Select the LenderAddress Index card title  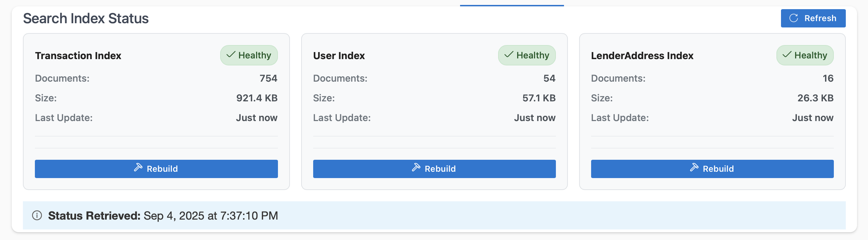[x=642, y=56]
